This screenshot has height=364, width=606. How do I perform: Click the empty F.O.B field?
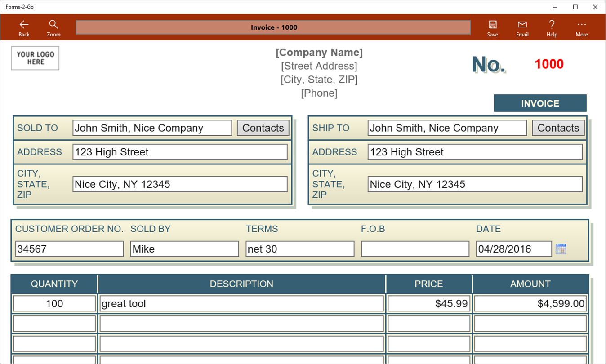415,249
